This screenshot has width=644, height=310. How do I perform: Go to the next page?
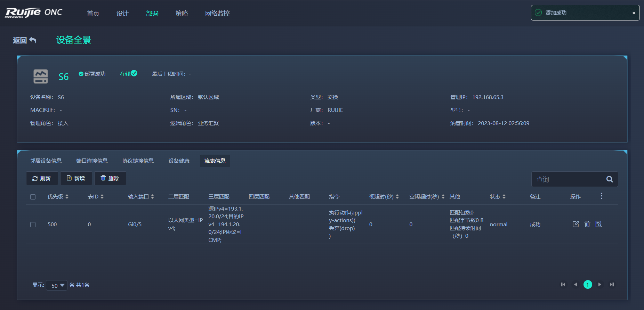coord(600,285)
